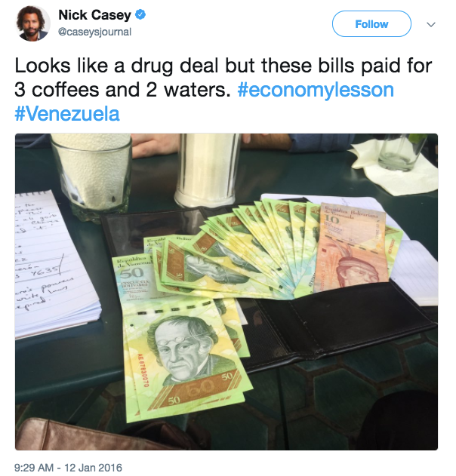Click the 12 Jan 2016 date

click(93, 467)
